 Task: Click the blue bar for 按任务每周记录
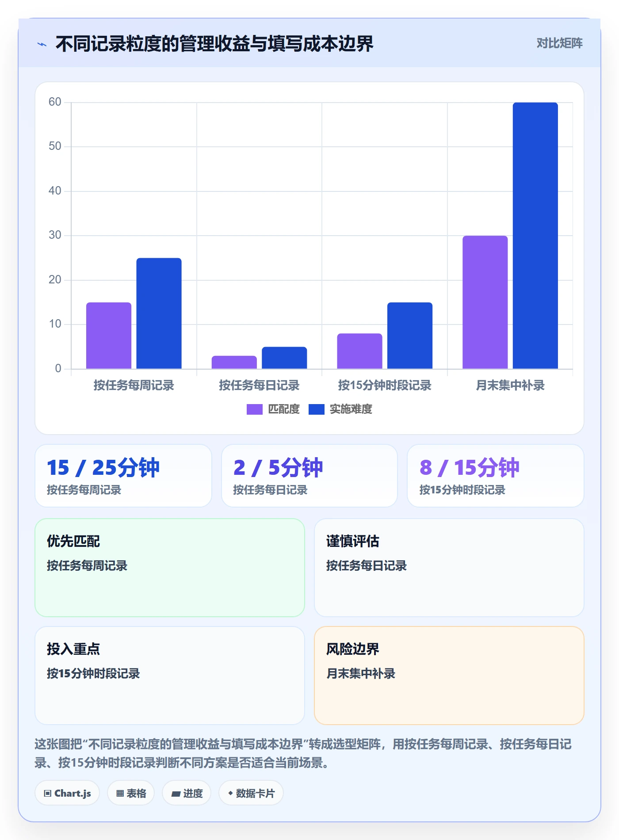click(x=159, y=313)
